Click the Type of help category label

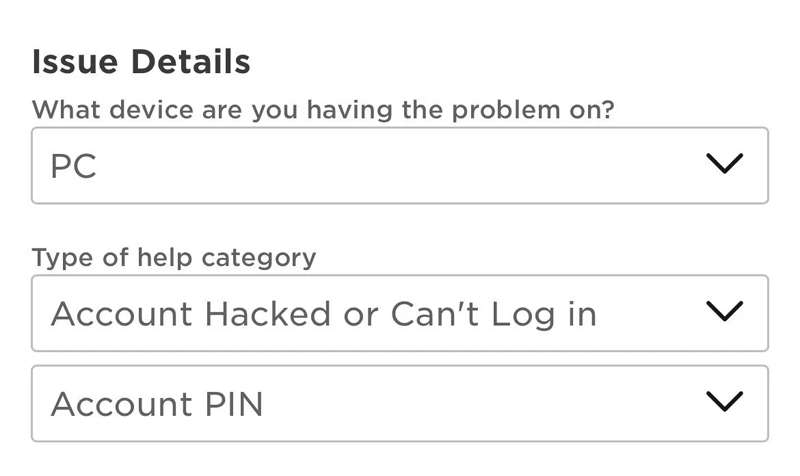click(x=173, y=257)
